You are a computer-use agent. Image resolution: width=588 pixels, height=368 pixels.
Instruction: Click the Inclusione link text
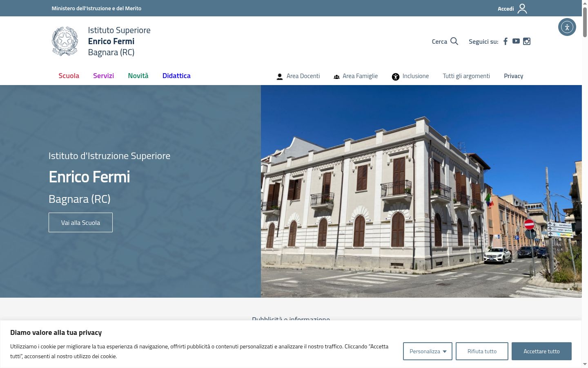pyautogui.click(x=416, y=76)
